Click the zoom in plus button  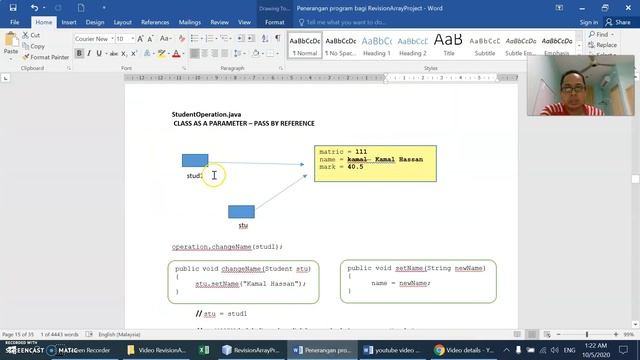616,334
